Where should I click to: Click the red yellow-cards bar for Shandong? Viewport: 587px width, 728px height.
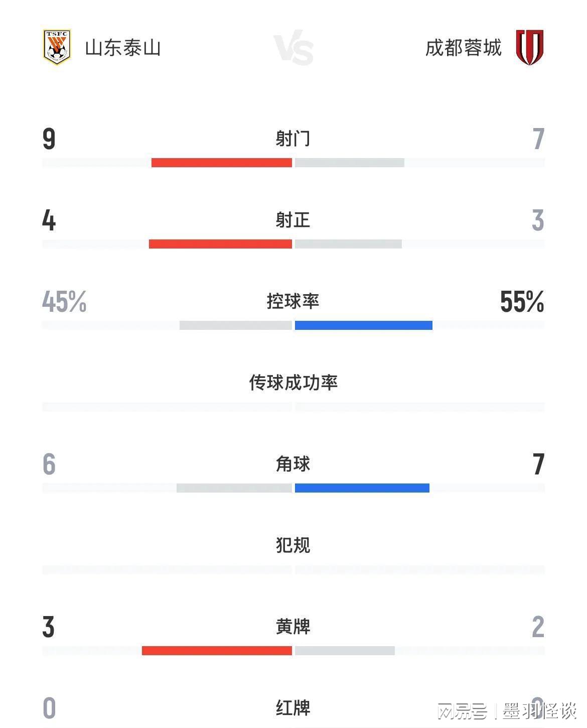[217, 651]
